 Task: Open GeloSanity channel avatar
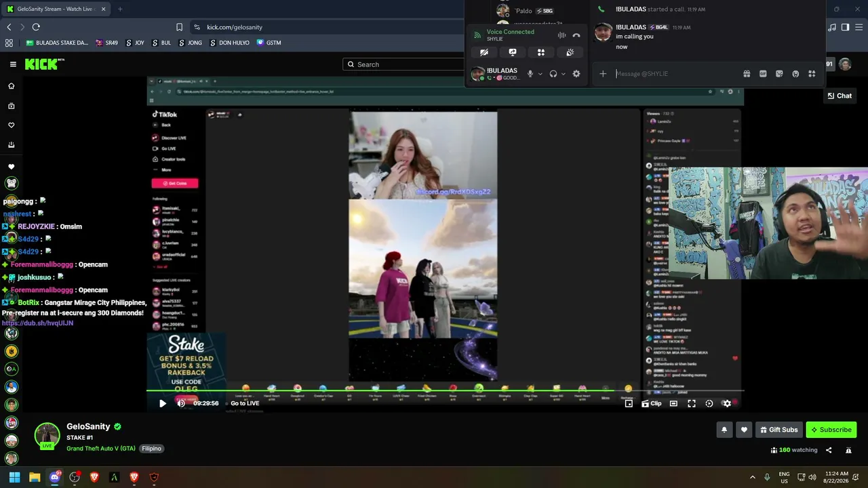47,435
